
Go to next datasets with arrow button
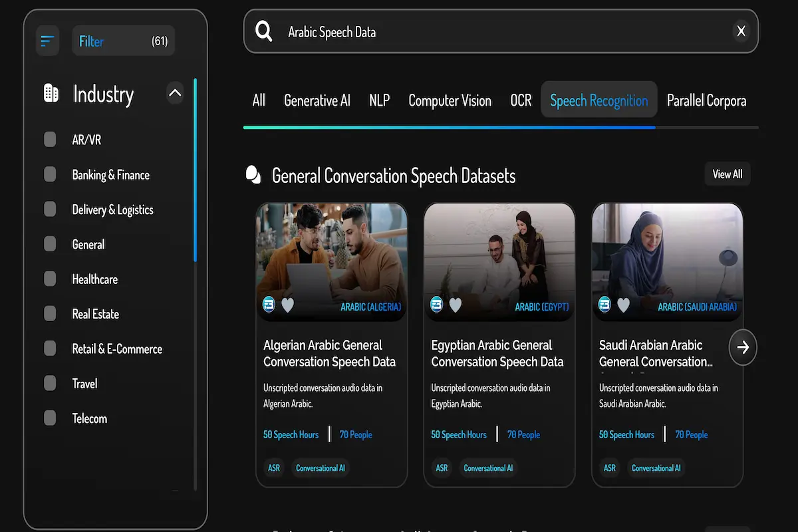[x=743, y=347]
